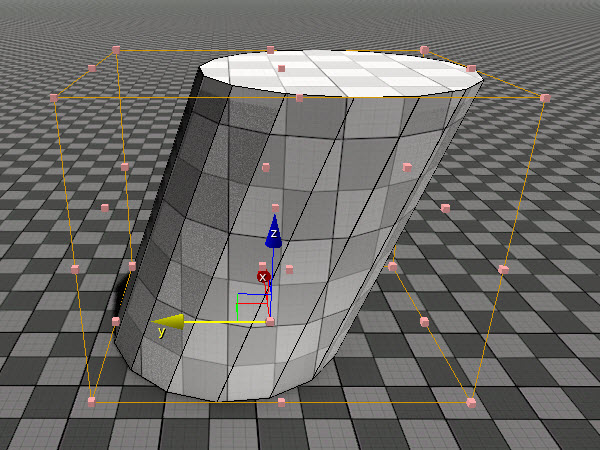
Task: Select top front edge middle lattice point
Action: coord(300,98)
